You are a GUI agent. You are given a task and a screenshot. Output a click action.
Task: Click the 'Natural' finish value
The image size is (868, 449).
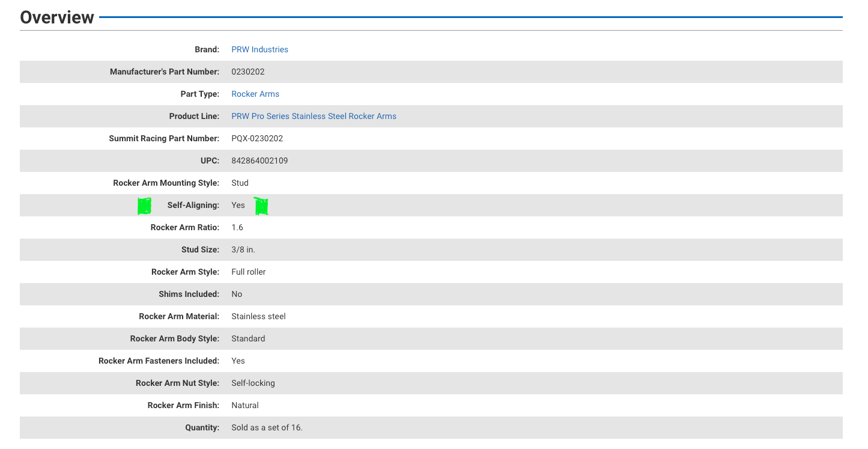pos(245,405)
